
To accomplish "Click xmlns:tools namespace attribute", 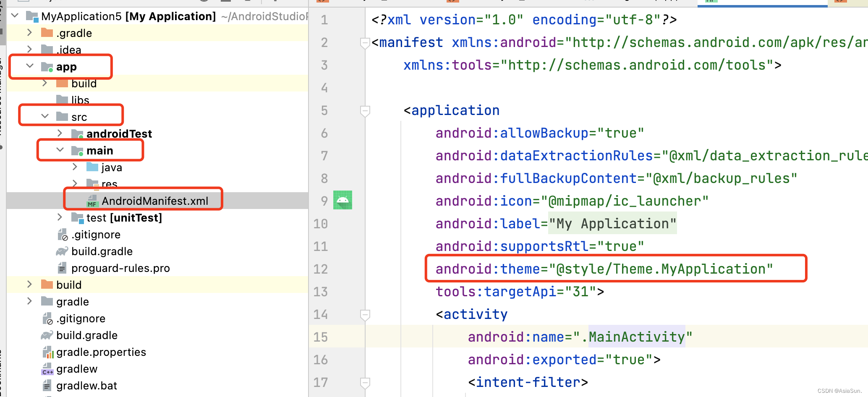I will click(588, 65).
